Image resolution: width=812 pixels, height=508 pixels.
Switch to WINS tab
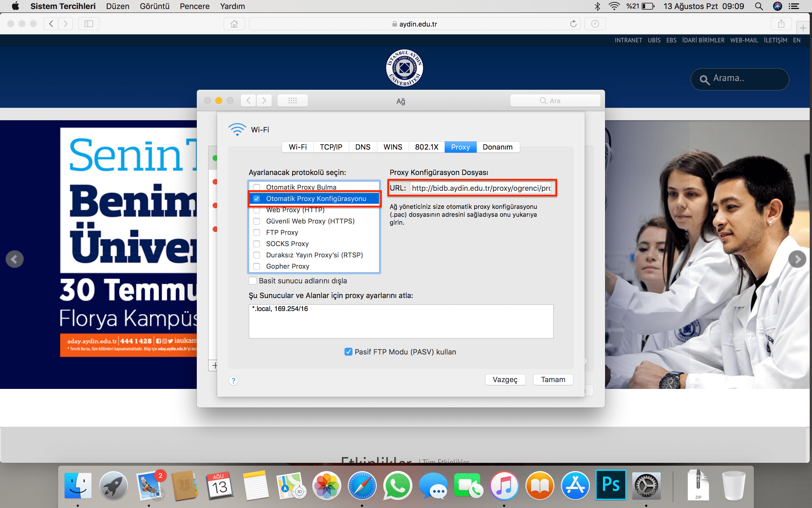(x=392, y=147)
